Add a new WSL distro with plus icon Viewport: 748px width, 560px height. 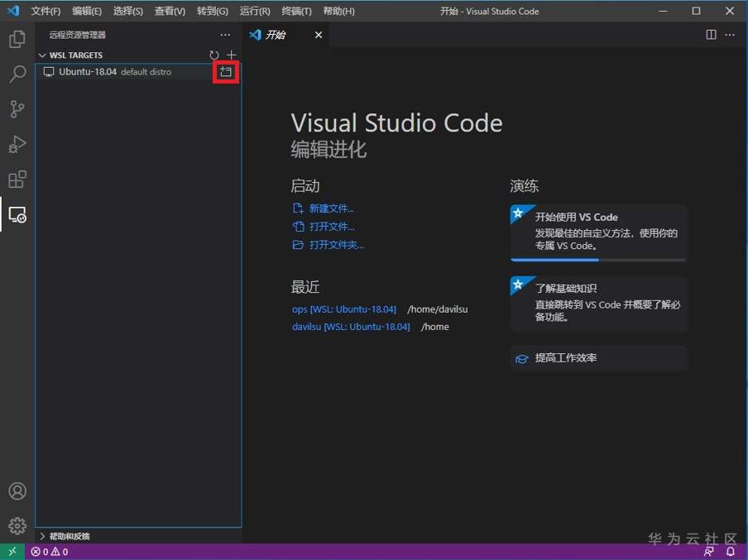click(232, 55)
